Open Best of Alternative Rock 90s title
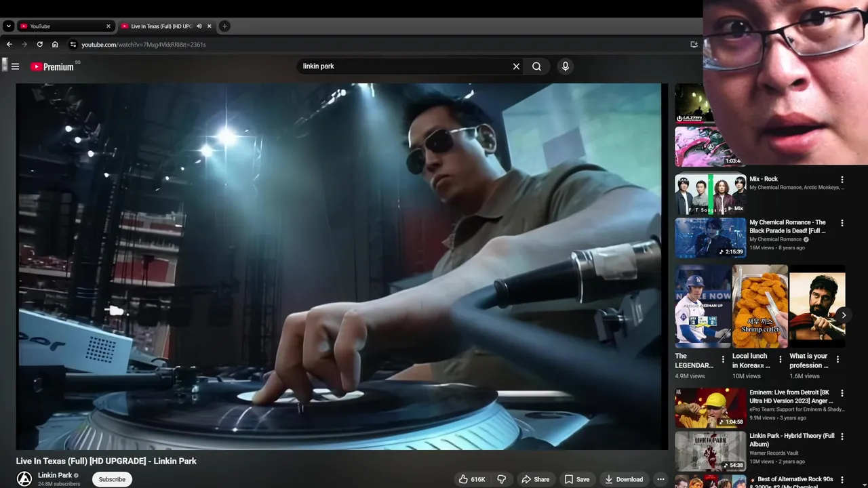The height and width of the screenshot is (488, 868). [792, 483]
